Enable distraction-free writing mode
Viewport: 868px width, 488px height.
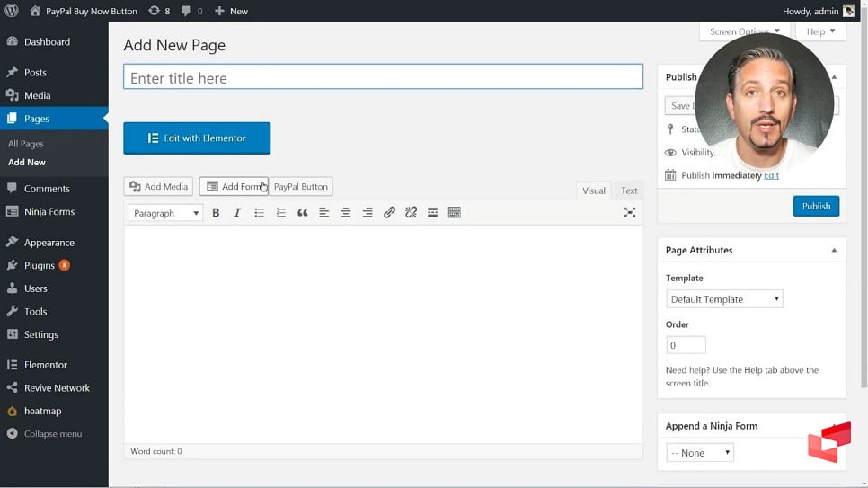coord(630,213)
